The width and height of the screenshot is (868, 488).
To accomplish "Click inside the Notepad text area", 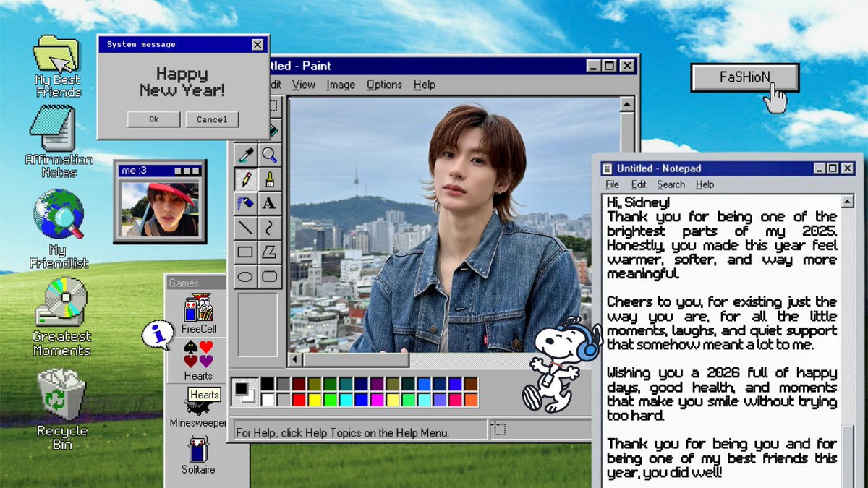I will click(721, 340).
